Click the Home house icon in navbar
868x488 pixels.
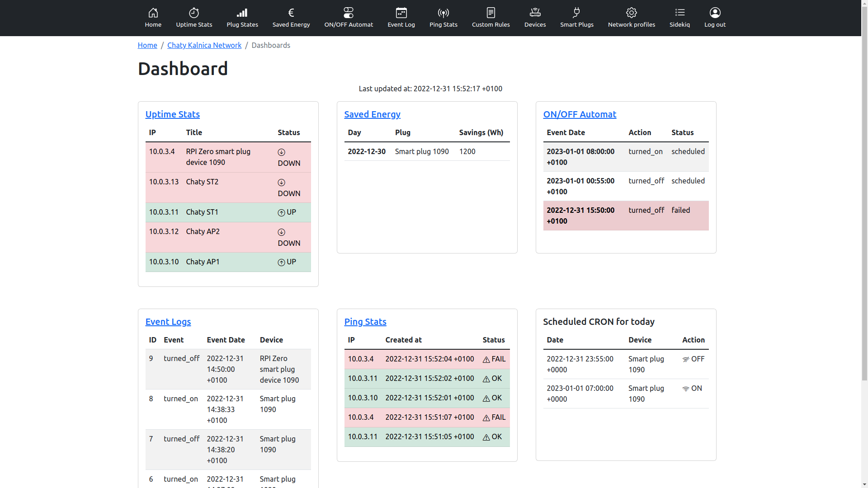153,13
